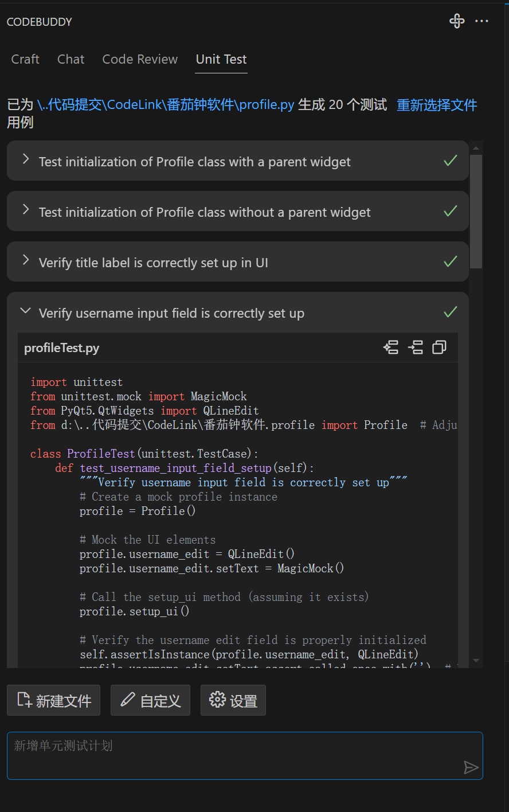Open the more actions menu (···)

click(481, 21)
